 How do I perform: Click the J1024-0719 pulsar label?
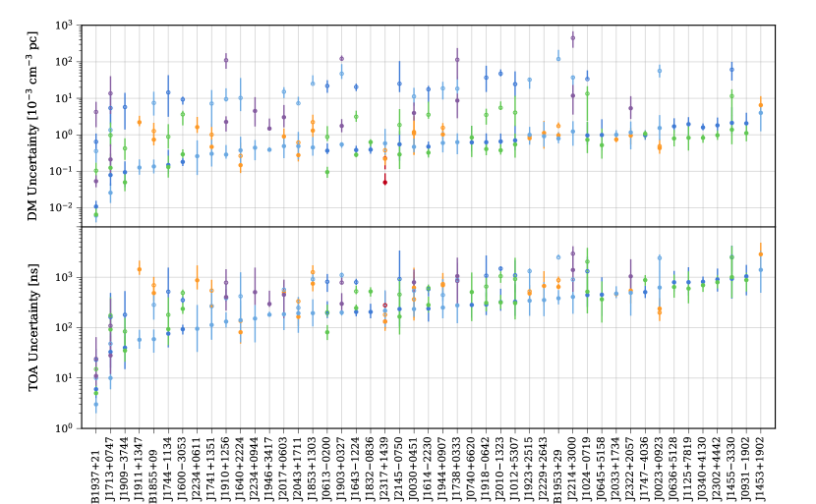tap(587, 466)
